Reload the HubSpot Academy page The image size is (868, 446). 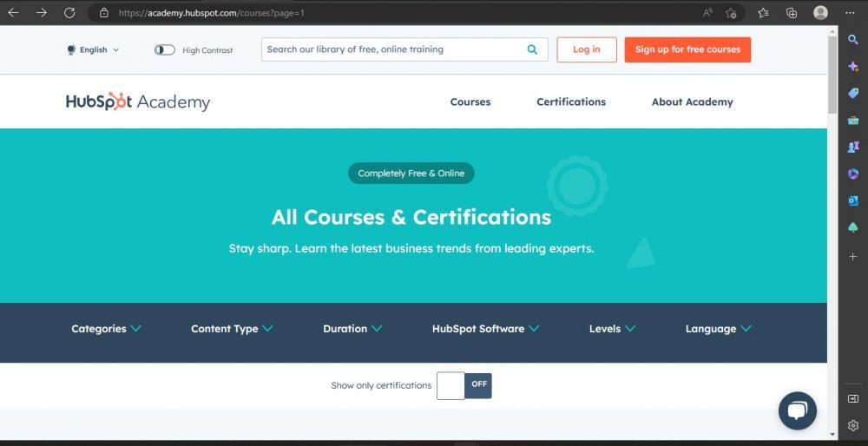[69, 13]
